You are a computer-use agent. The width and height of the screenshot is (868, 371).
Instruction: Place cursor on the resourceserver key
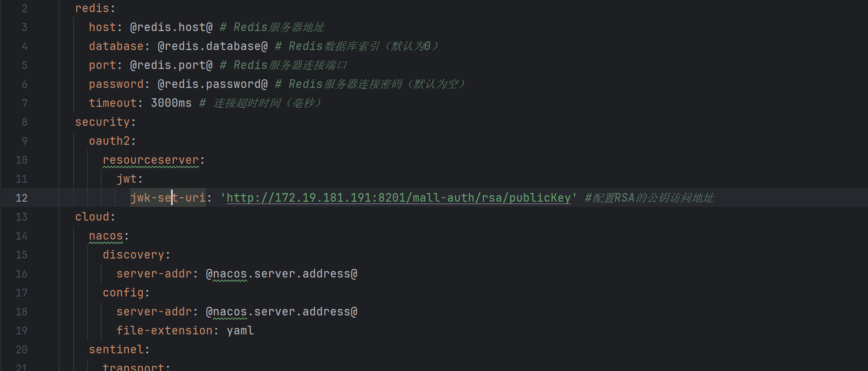point(151,160)
